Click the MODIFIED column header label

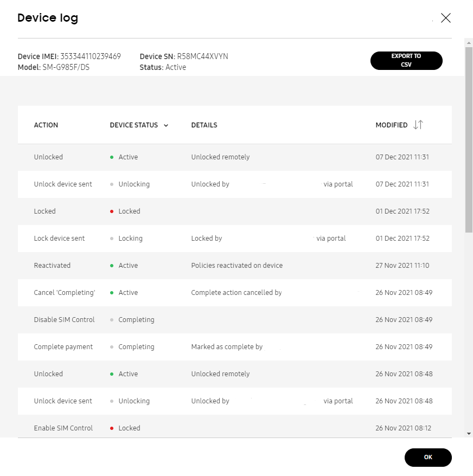click(391, 125)
